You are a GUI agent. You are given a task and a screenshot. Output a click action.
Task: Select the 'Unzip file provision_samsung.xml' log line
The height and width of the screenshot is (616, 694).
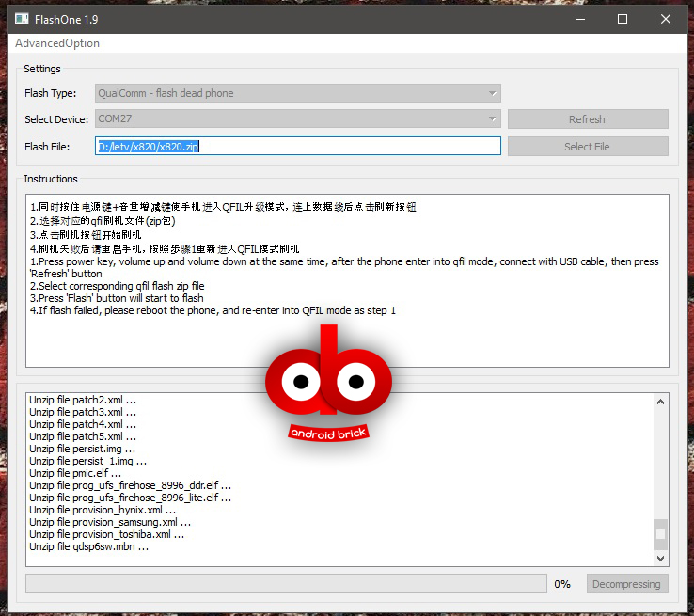coord(109,522)
